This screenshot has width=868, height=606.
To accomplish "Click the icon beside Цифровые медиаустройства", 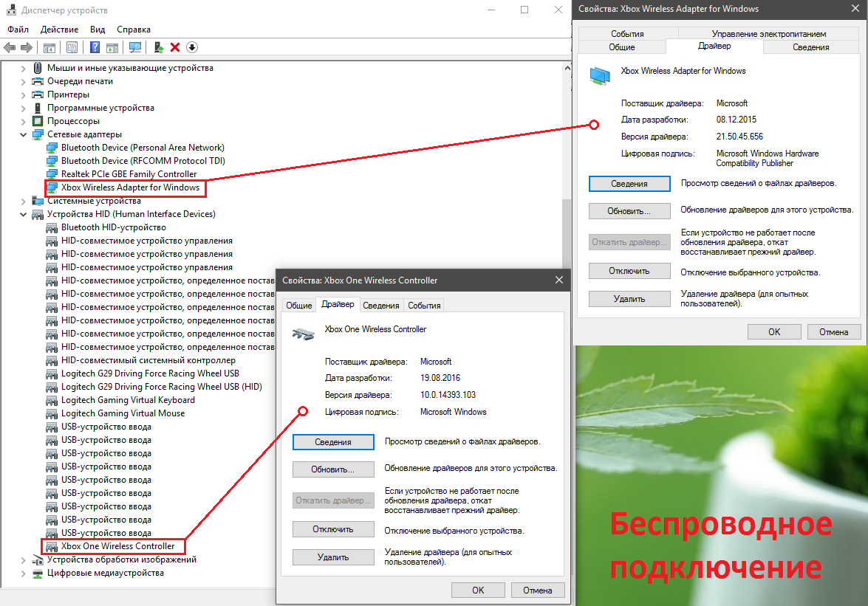I will 38,574.
